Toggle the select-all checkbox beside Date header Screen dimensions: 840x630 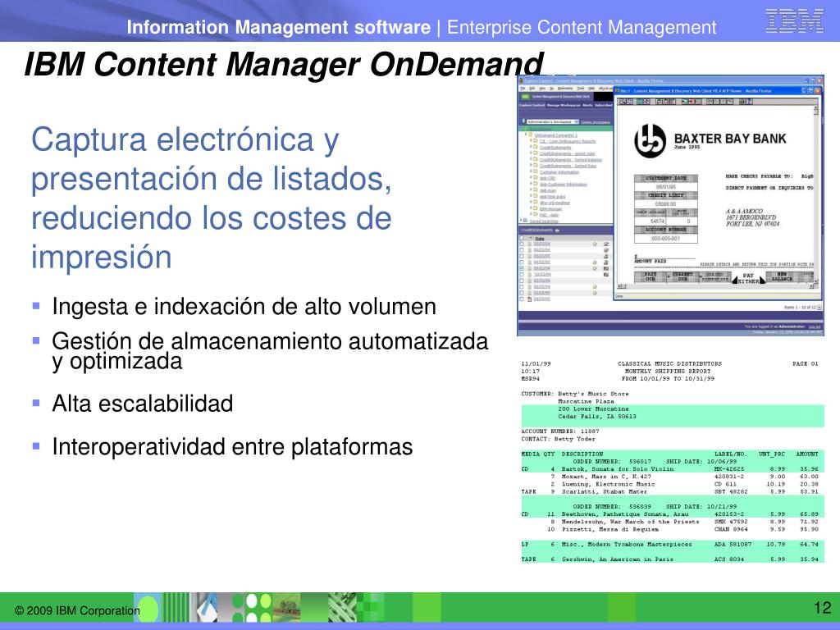pos(521,238)
